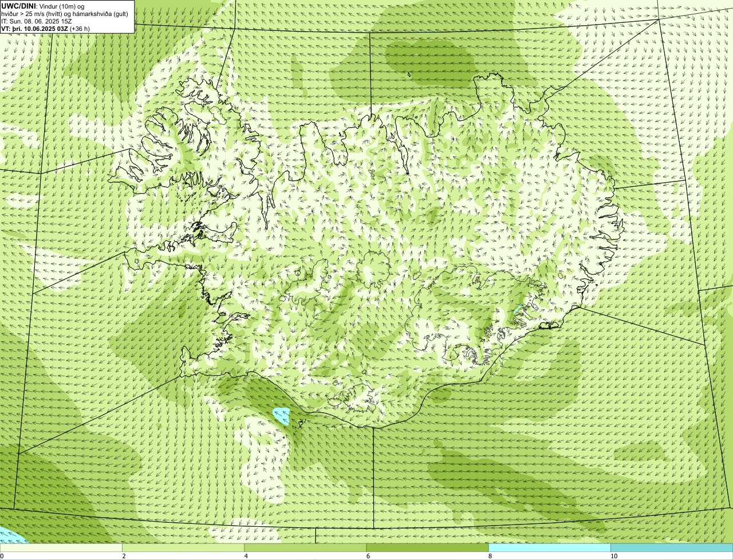
Task: Click the "UWC/DINI: Vindur (10m) og" title line
Action: (x=43, y=6)
